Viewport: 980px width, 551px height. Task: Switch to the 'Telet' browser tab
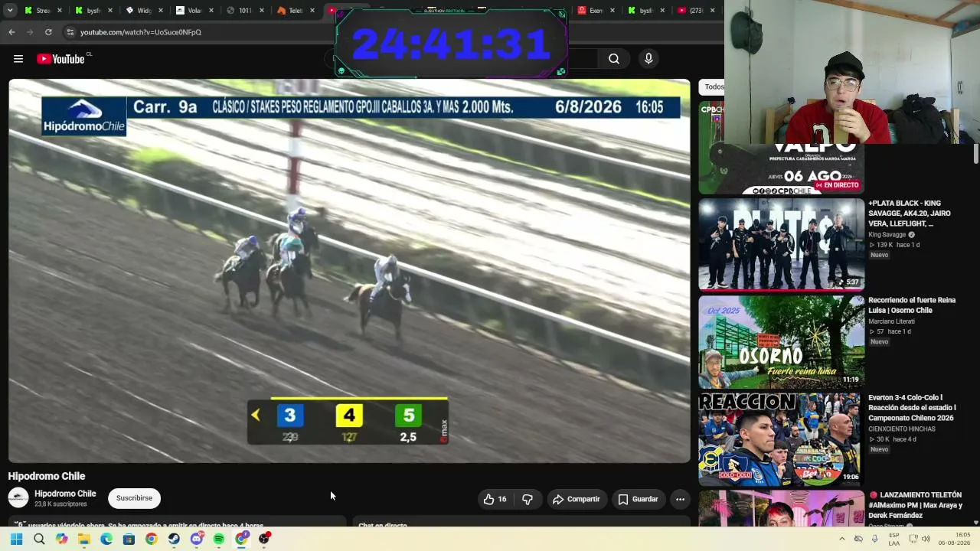tap(296, 11)
